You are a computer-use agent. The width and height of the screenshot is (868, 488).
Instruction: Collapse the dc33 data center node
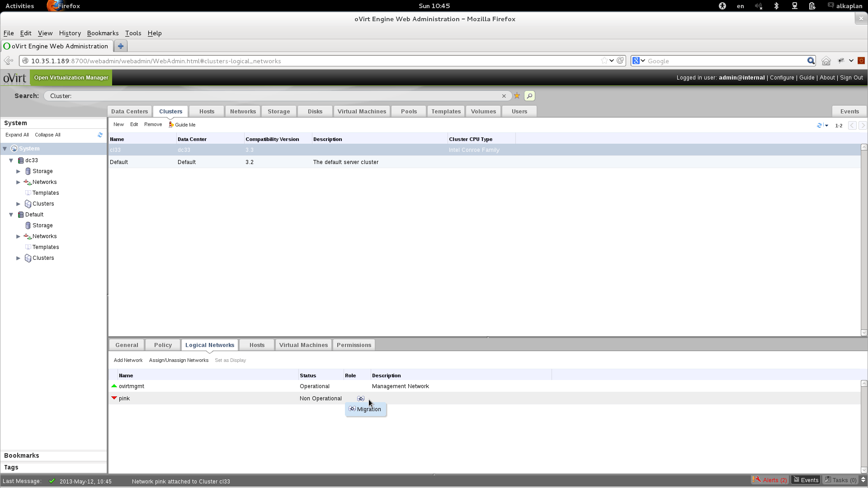click(11, 160)
